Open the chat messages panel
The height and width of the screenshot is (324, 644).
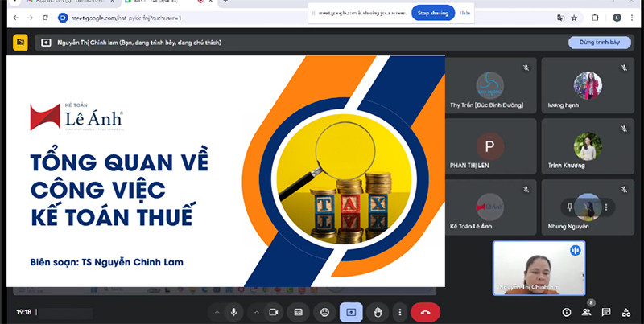coord(605,312)
